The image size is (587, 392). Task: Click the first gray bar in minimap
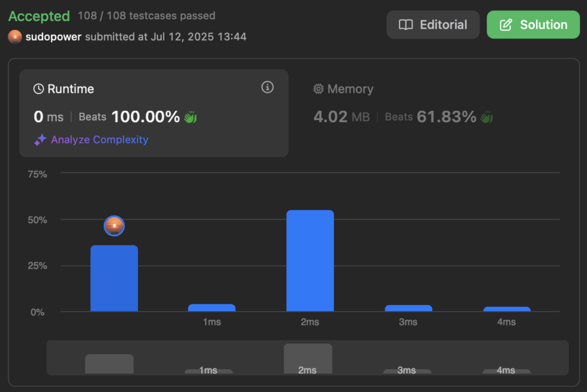click(x=109, y=364)
